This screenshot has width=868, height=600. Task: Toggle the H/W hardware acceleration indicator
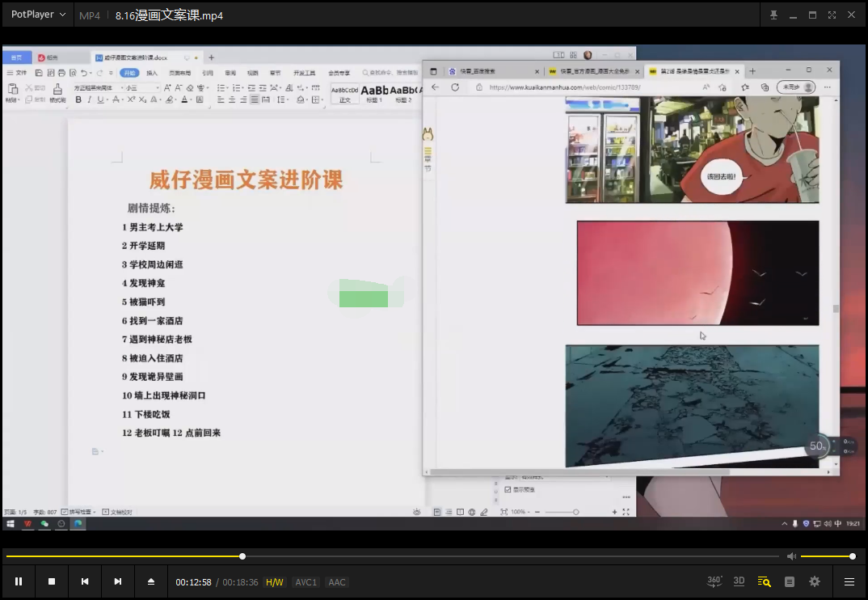[x=275, y=582]
